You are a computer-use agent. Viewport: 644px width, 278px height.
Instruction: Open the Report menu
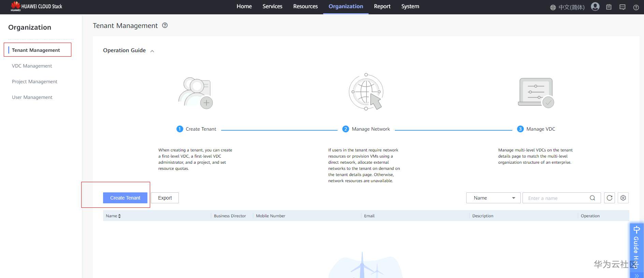382,6
